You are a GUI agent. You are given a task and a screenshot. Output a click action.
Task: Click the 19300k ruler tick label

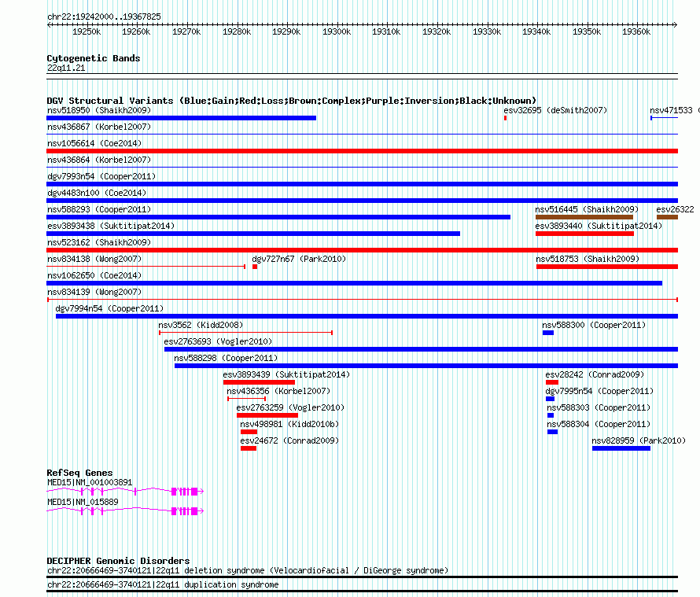pyautogui.click(x=337, y=31)
